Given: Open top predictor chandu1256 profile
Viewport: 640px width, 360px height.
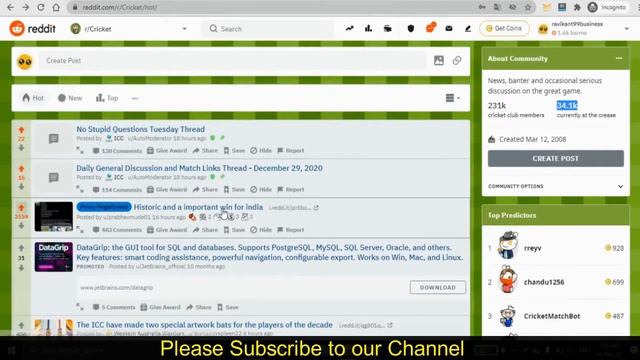Looking at the screenshot, I should coord(544,282).
